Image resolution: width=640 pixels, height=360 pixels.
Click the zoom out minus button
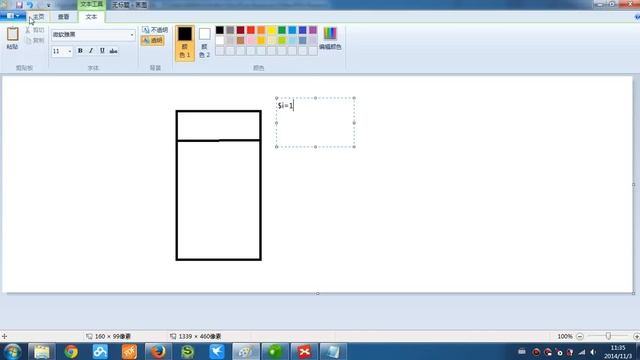[x=580, y=336]
